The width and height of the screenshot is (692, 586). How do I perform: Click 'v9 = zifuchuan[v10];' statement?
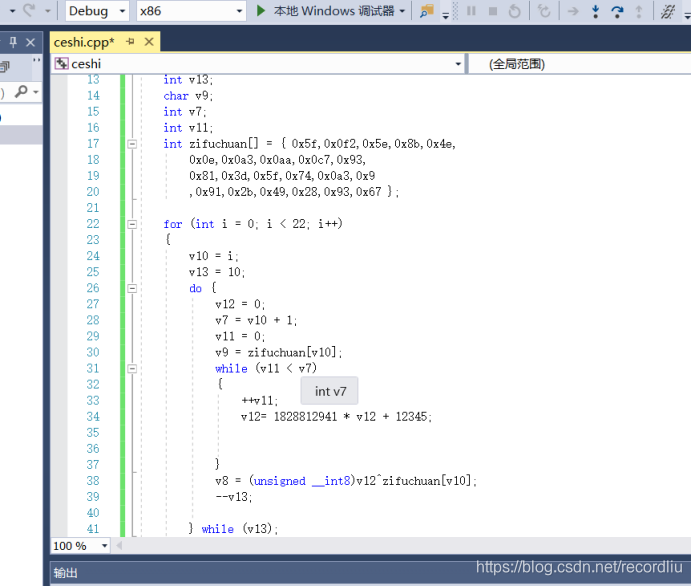click(278, 352)
